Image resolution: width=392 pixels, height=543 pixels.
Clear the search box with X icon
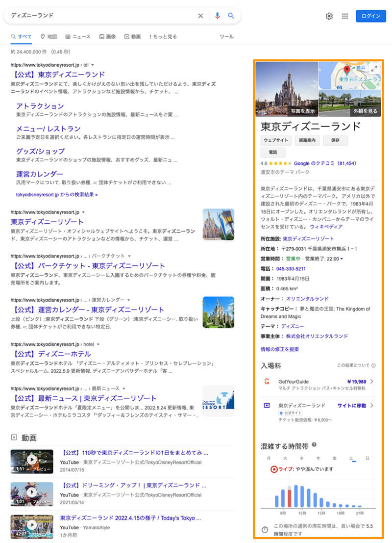[x=200, y=16]
